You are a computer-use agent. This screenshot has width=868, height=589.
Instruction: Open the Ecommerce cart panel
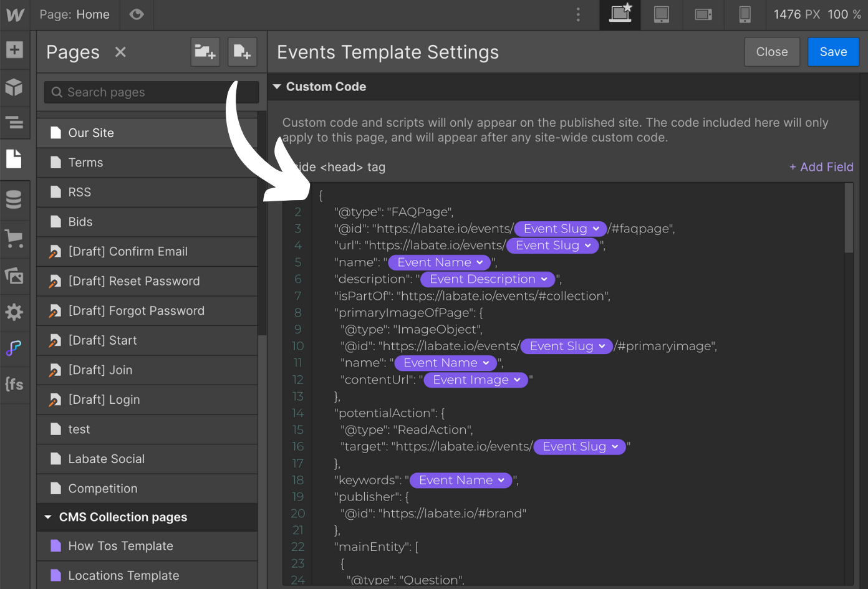coord(14,237)
